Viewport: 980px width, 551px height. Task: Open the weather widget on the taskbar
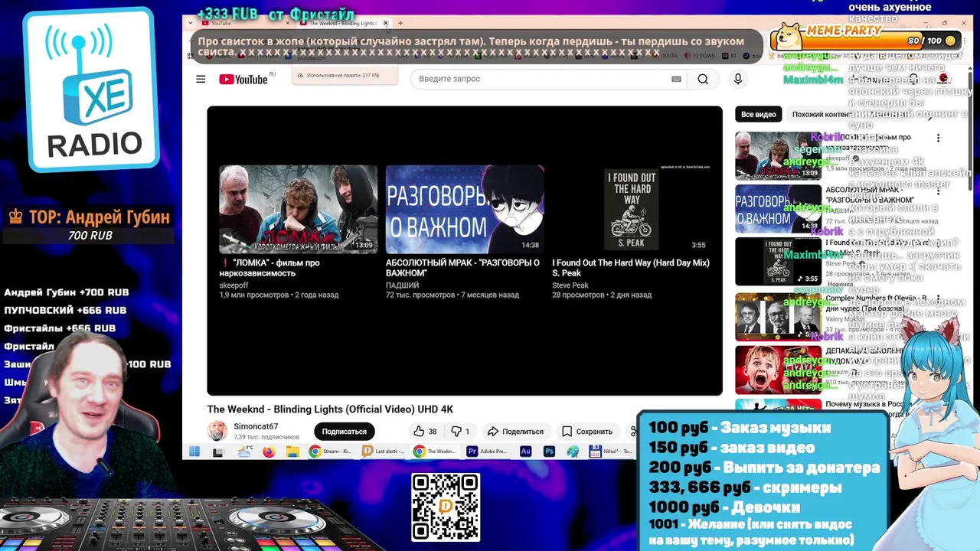click(x=245, y=452)
